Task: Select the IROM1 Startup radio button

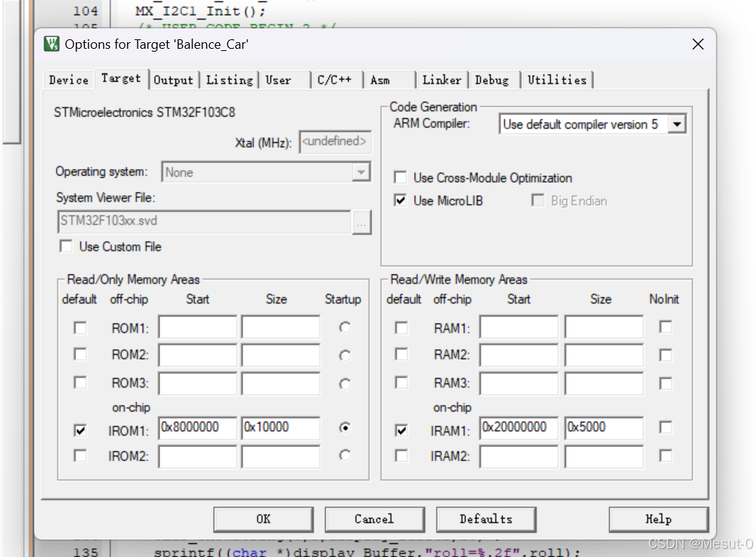Action: (x=344, y=427)
